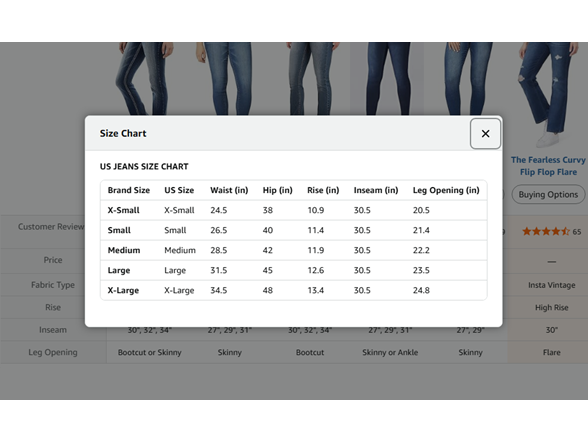Image resolution: width=588 pixels, height=441 pixels.
Task: Click the X-Large brand size row
Action: (294, 290)
